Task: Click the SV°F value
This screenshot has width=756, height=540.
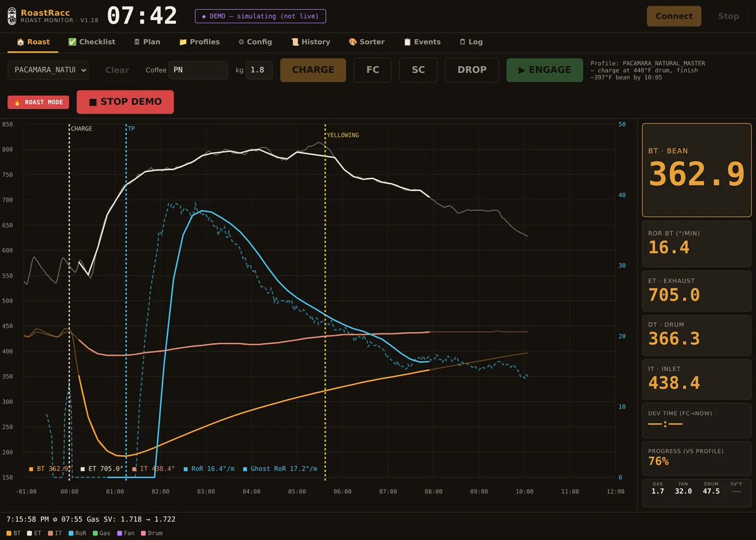Action: tap(736, 491)
